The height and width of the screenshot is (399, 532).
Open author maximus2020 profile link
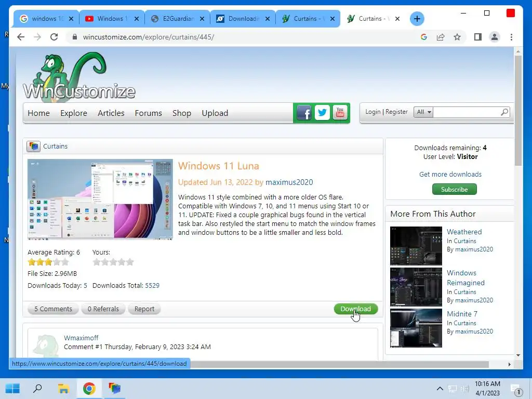(289, 182)
